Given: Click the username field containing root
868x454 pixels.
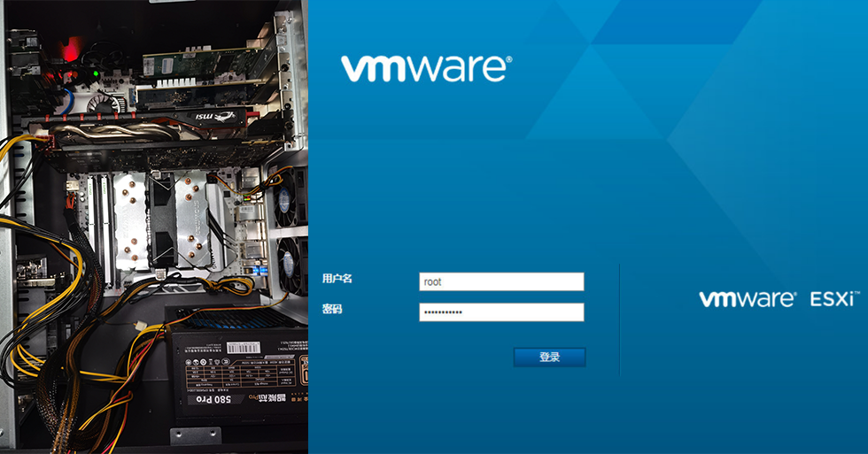Looking at the screenshot, I should point(501,281).
